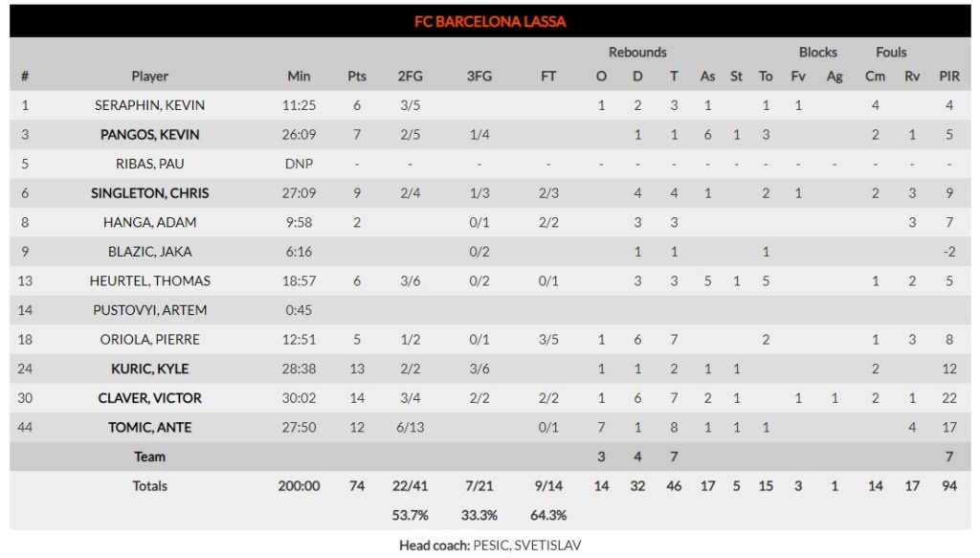The width and height of the screenshot is (980, 558).
Task: Open the FC Barcelona Lassa team header
Action: point(490,21)
